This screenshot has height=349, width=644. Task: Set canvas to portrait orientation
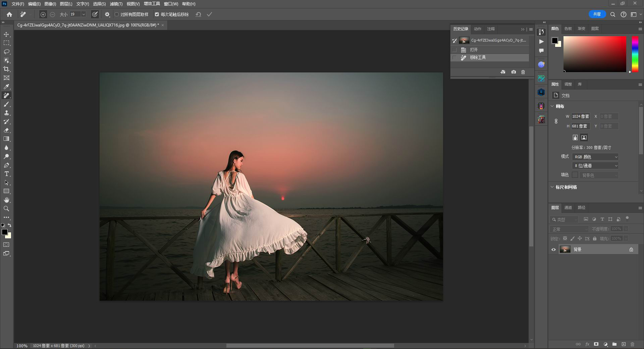click(x=575, y=137)
